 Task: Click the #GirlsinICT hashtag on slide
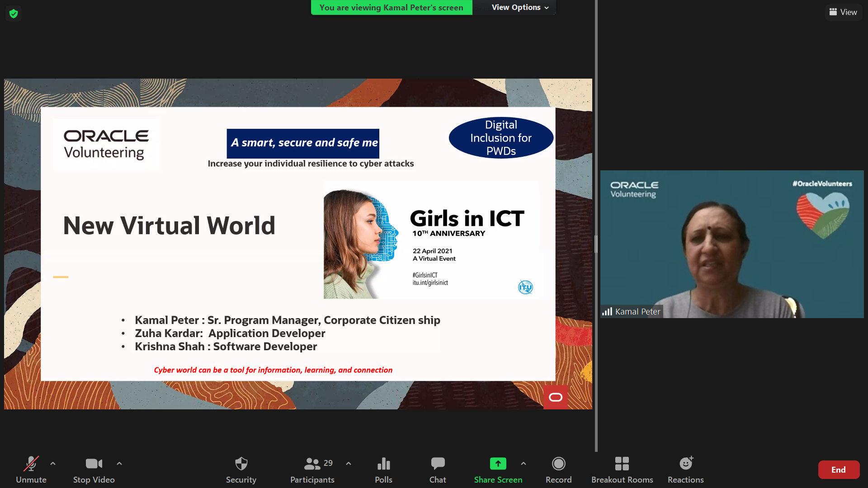425,275
